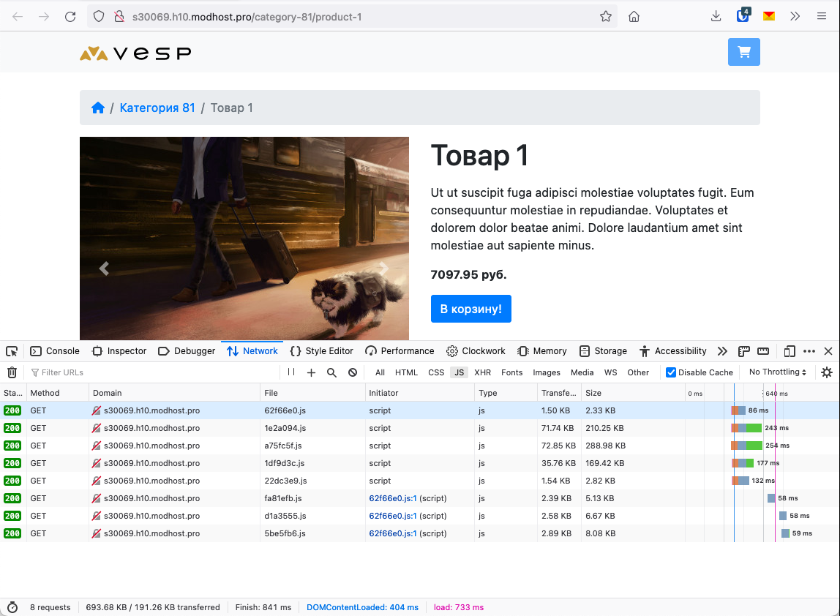840x616 pixels.
Task: Switch to the Inspector tab
Action: [119, 351]
